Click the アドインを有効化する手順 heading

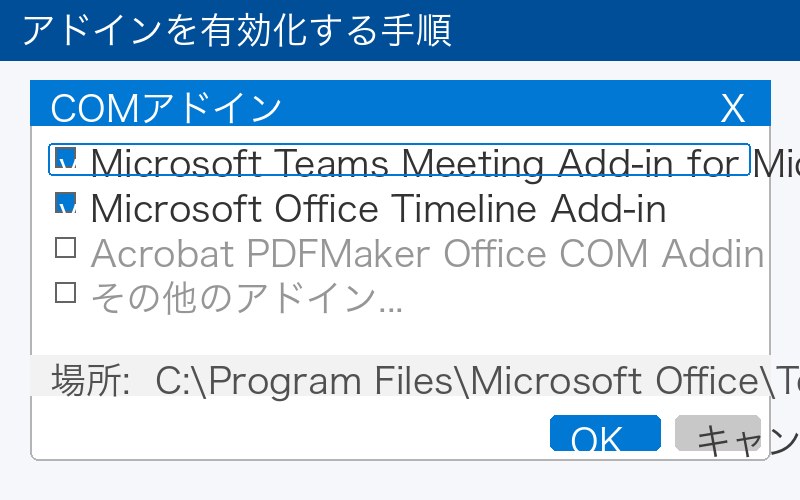coord(236,30)
